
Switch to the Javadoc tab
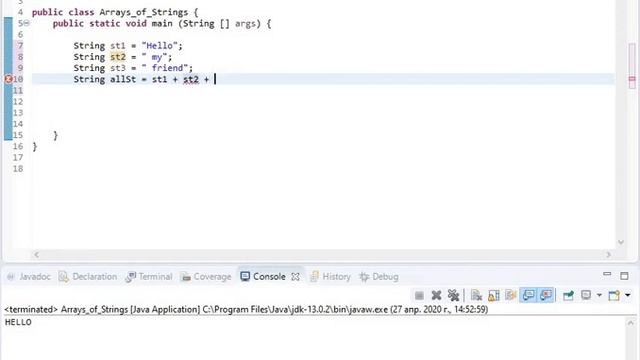(29, 277)
